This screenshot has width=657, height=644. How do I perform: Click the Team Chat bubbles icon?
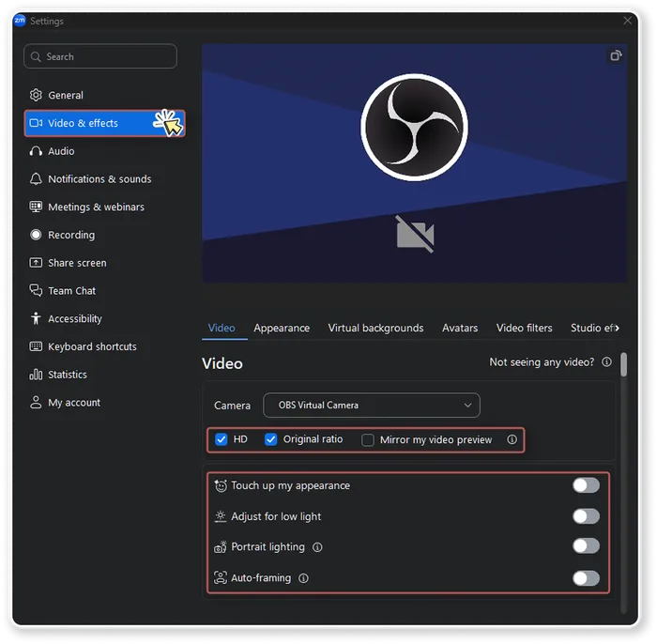(36, 290)
